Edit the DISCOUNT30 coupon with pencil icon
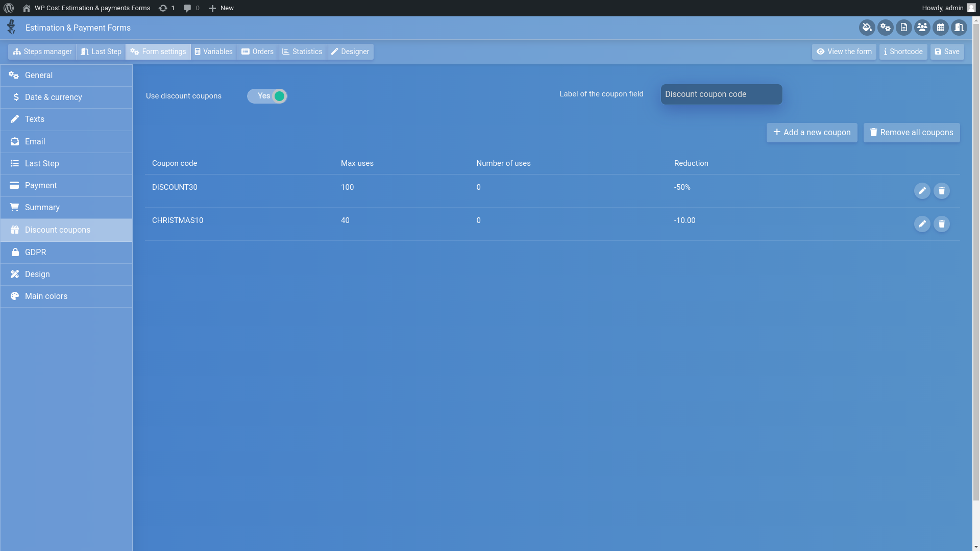Viewport: 980px width, 551px height. (922, 191)
